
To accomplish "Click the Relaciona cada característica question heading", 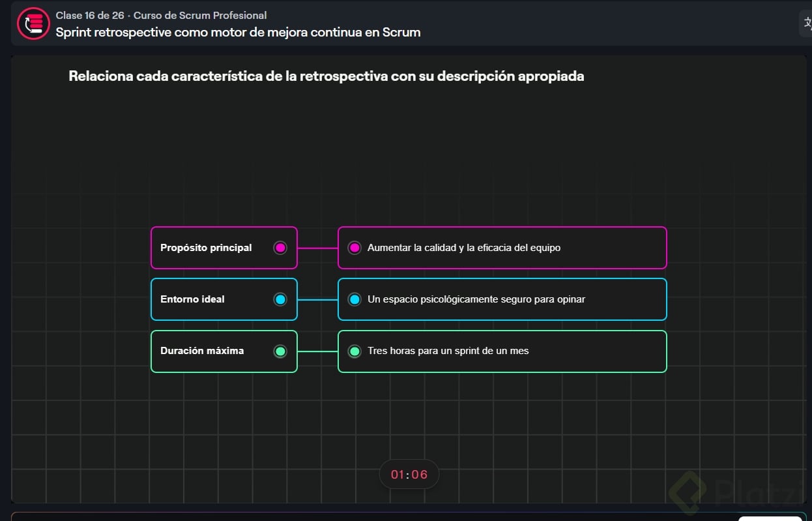I will [326, 76].
